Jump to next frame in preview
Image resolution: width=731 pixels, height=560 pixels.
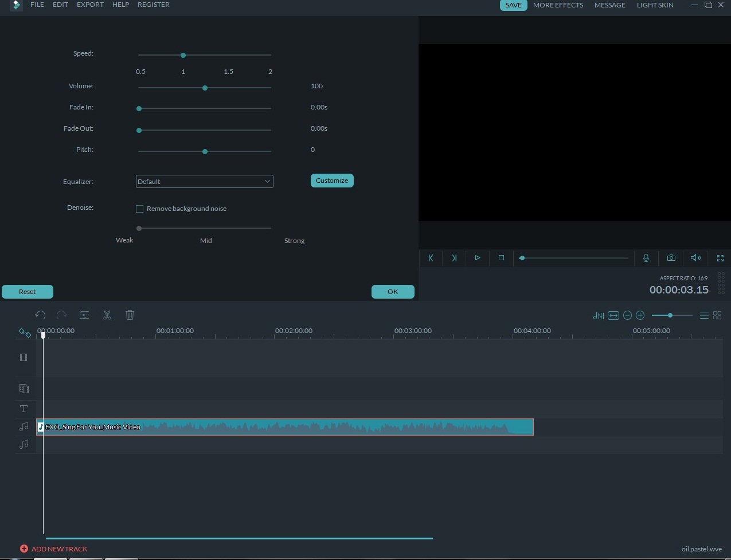(454, 258)
